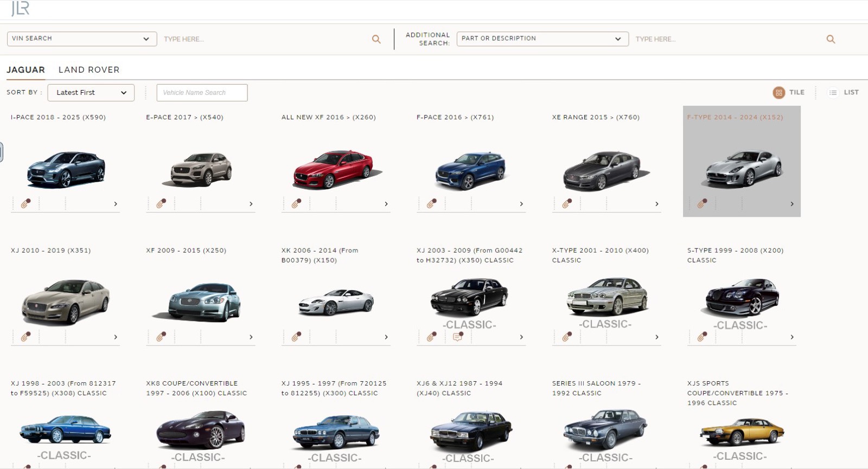The image size is (868, 469).
Task: Switch to Tile view icon
Action: [778, 93]
